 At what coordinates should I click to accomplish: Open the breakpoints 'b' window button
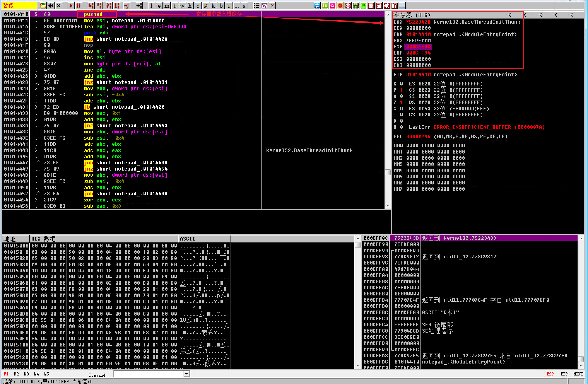click(221, 6)
